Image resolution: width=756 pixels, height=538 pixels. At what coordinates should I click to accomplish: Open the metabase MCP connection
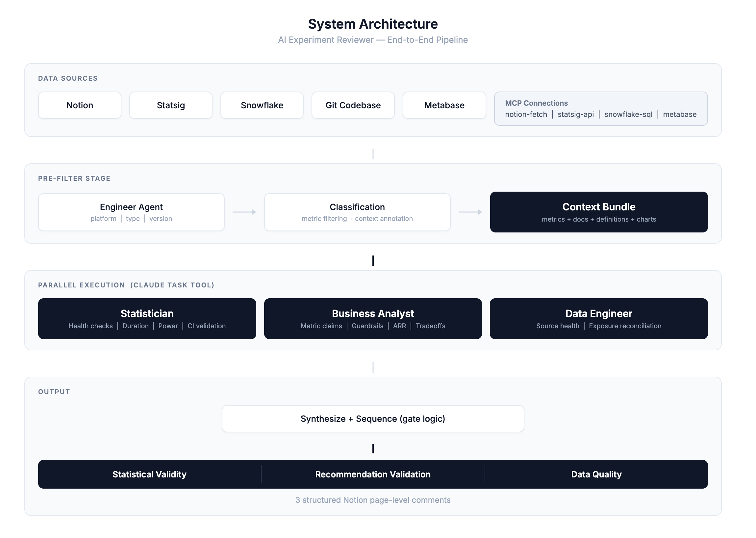pos(680,114)
